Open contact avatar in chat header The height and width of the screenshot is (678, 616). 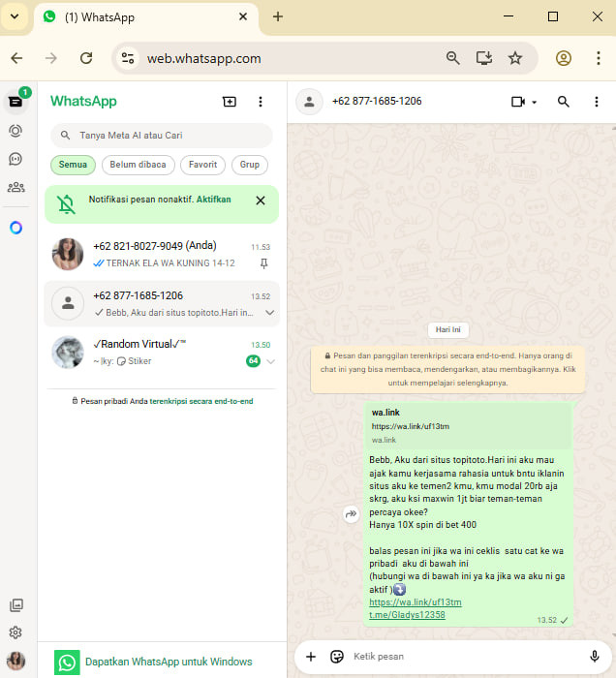pyautogui.click(x=309, y=102)
